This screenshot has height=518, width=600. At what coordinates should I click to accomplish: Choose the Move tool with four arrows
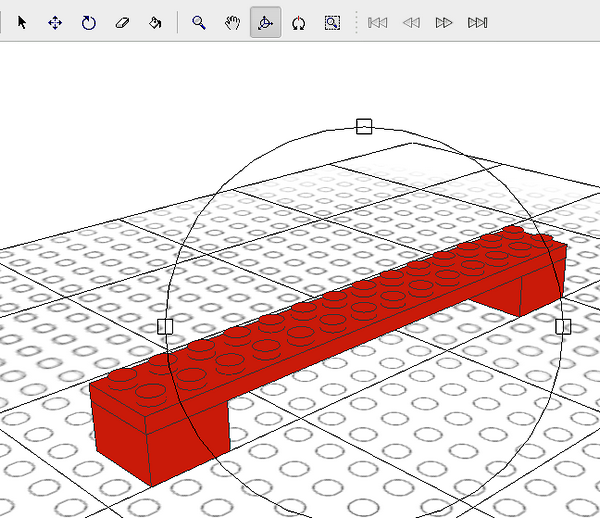coord(55,23)
